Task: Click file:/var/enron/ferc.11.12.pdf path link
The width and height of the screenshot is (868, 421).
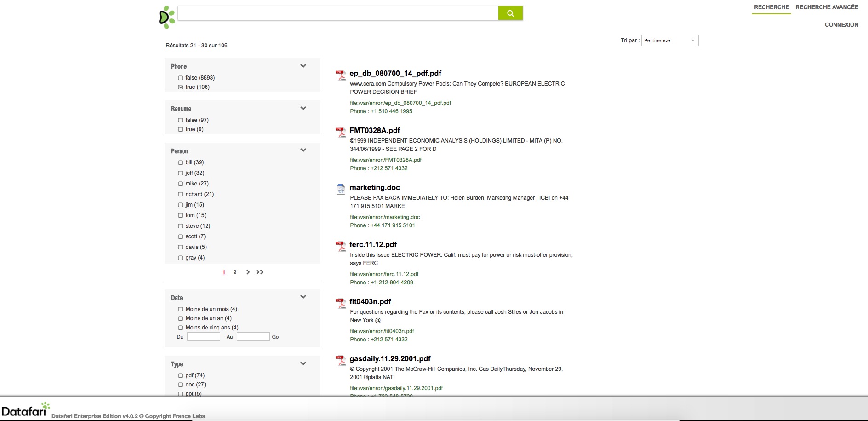Action: pos(384,274)
